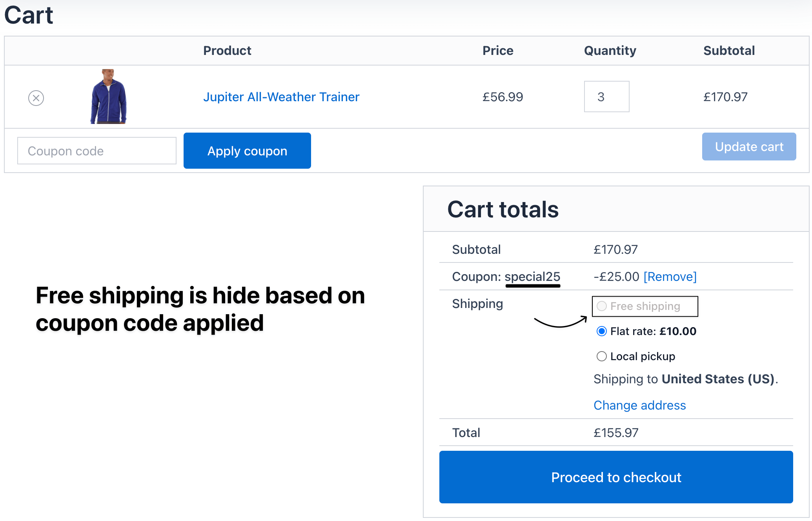The width and height of the screenshot is (812, 521).
Task: Choose the Flat rate £10.00 shipping option
Action: [602, 331]
